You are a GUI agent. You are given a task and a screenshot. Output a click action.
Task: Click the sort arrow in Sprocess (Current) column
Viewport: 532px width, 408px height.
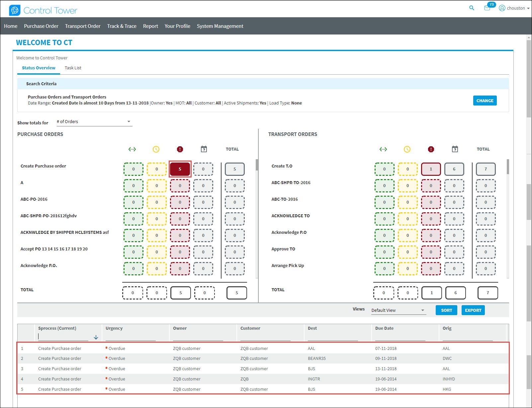coord(96,337)
